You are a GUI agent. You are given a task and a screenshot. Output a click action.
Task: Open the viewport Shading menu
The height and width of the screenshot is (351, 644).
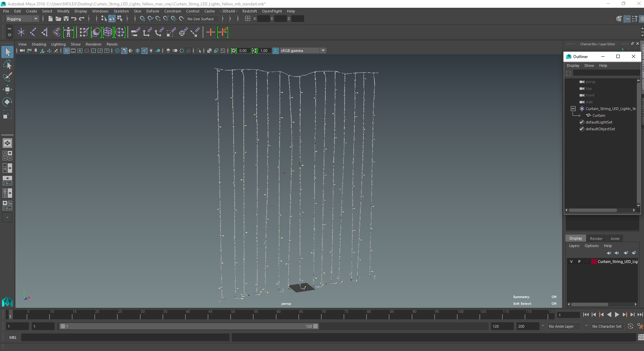pos(39,44)
